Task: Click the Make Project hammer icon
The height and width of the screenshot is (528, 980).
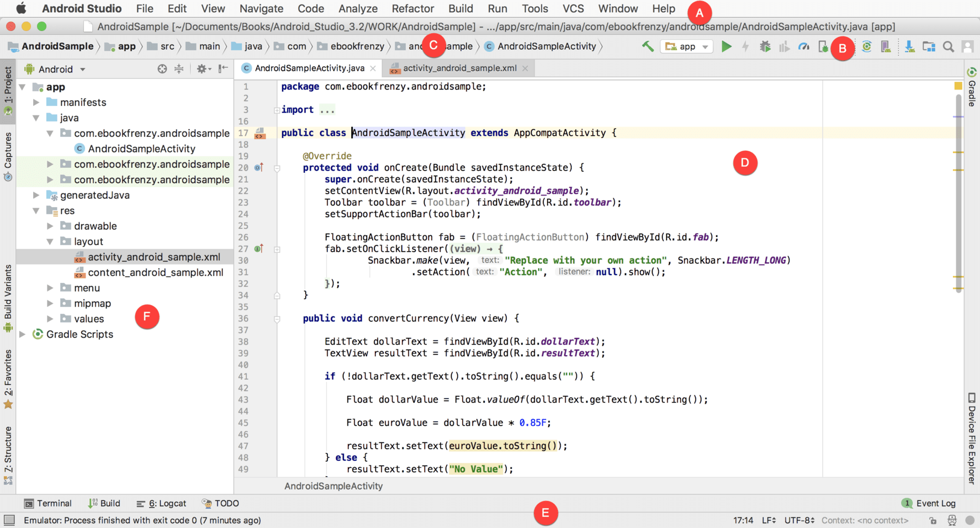Action: tap(648, 47)
